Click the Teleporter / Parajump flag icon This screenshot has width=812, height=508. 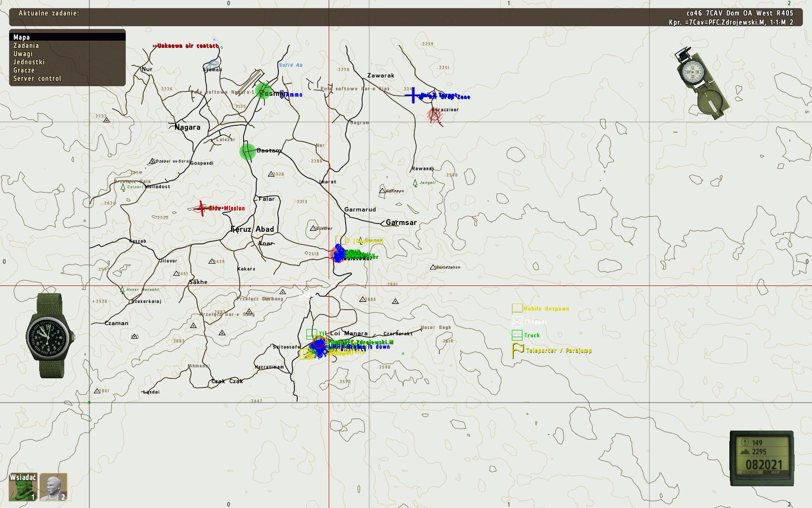coord(518,350)
